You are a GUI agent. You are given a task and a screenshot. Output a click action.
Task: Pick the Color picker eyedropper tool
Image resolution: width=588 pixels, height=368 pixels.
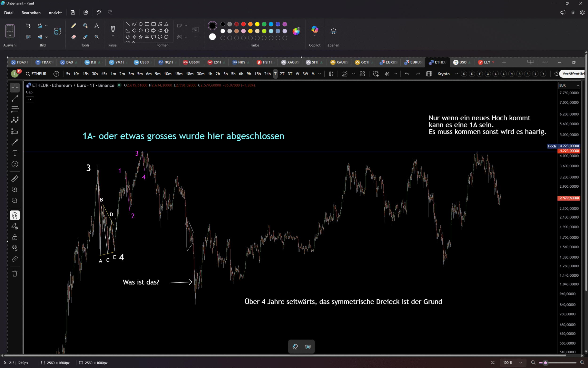point(85,37)
